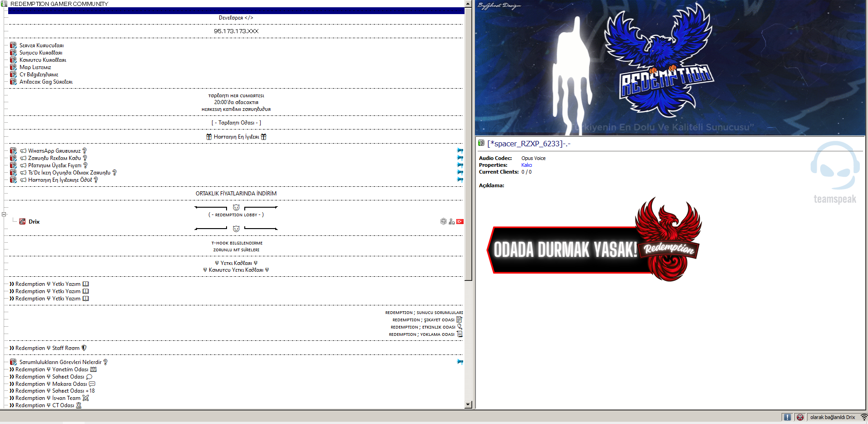Viewport: 868px width, 424px height.
Task: Click blue flag on Hαғтαηıη Eη İyıℓεяıηε Ödüℓ row
Action: pos(460,180)
